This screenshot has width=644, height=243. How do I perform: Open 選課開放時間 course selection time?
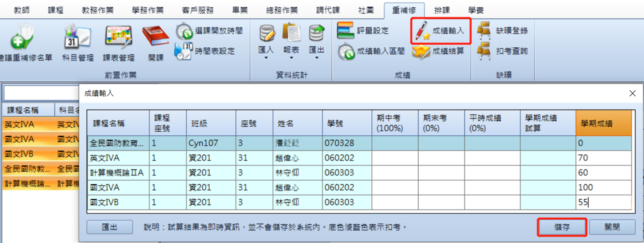209,31
